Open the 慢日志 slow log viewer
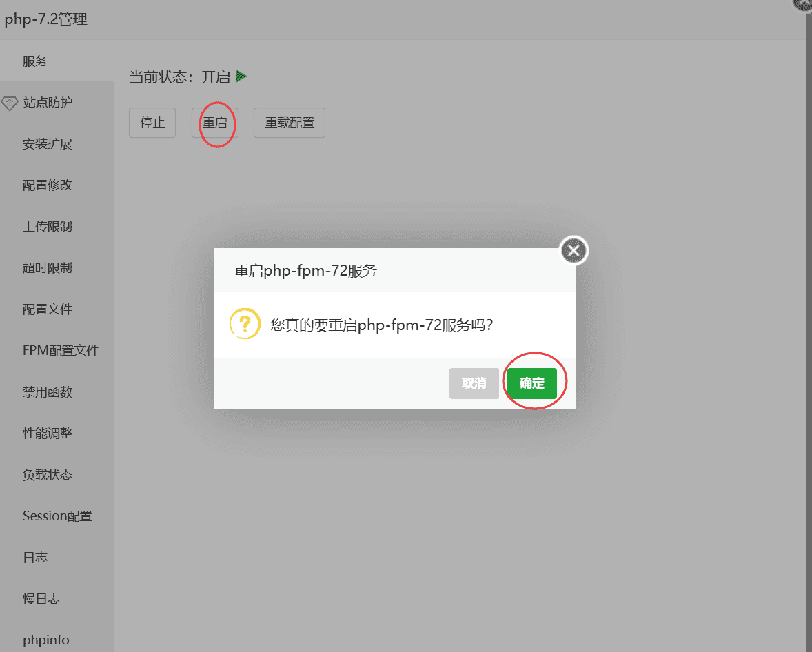The image size is (812, 652). pos(42,598)
